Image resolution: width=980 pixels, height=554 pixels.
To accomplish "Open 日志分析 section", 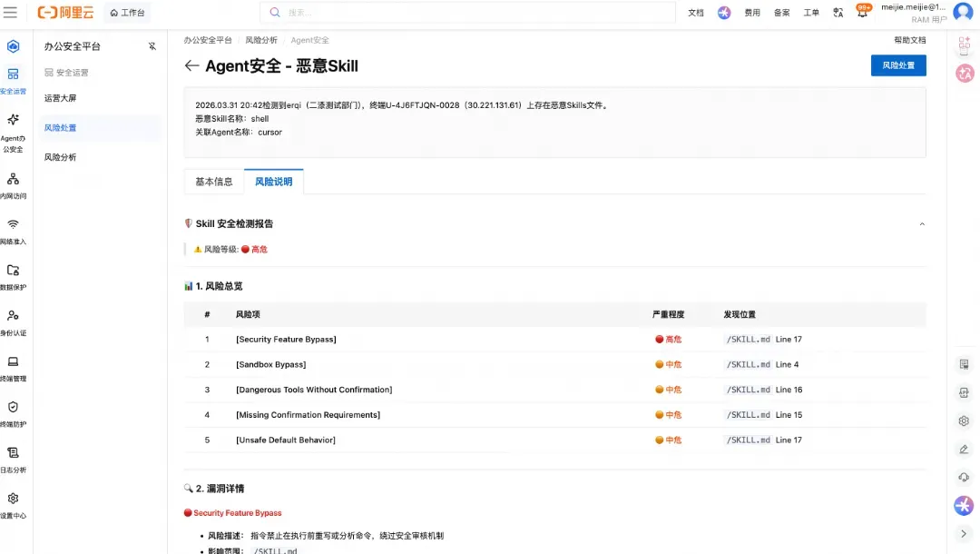I will point(13,460).
